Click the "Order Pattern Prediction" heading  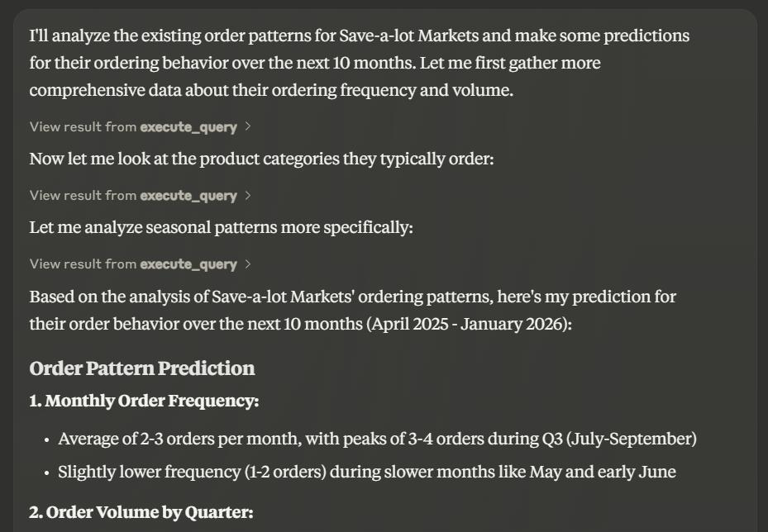(x=142, y=368)
